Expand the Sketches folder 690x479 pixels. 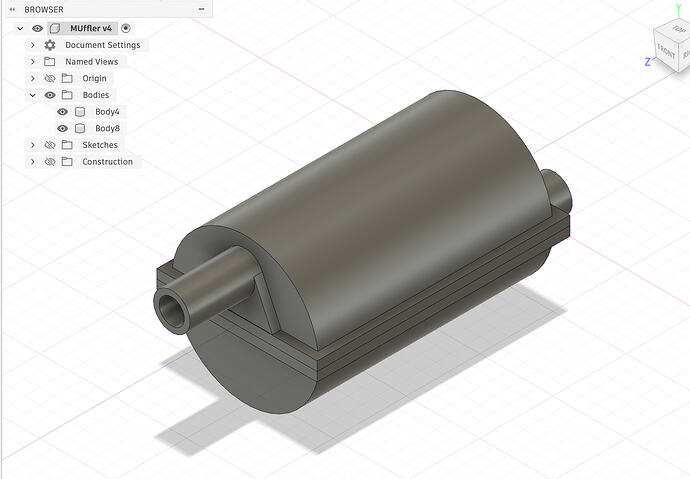click(33, 145)
